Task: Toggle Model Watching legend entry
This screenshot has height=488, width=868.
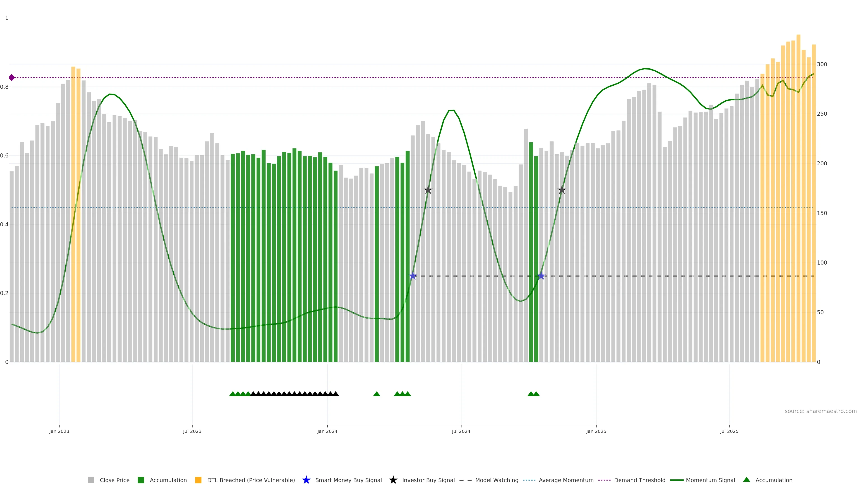Action: (x=497, y=480)
